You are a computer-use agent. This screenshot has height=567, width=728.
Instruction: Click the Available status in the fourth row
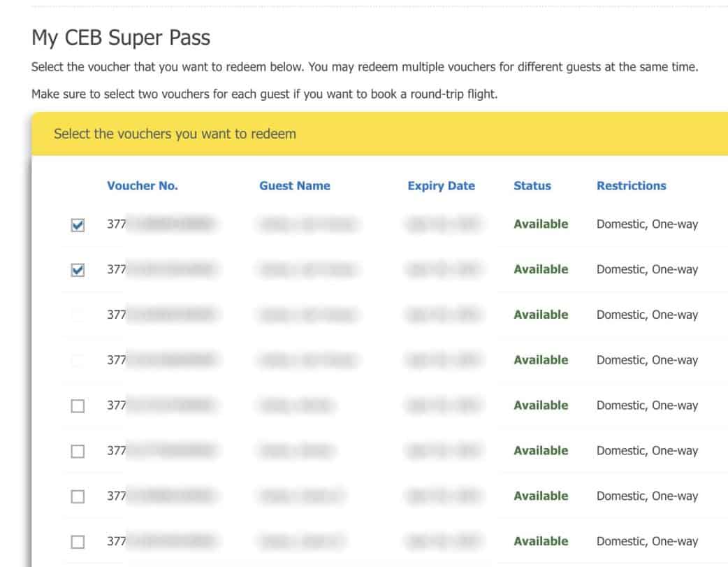[x=541, y=360]
